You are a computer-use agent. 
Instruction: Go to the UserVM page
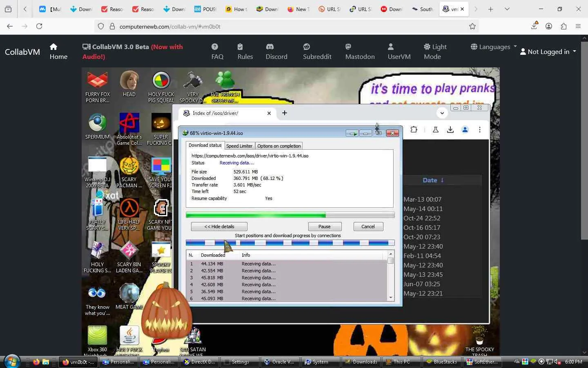(x=399, y=52)
